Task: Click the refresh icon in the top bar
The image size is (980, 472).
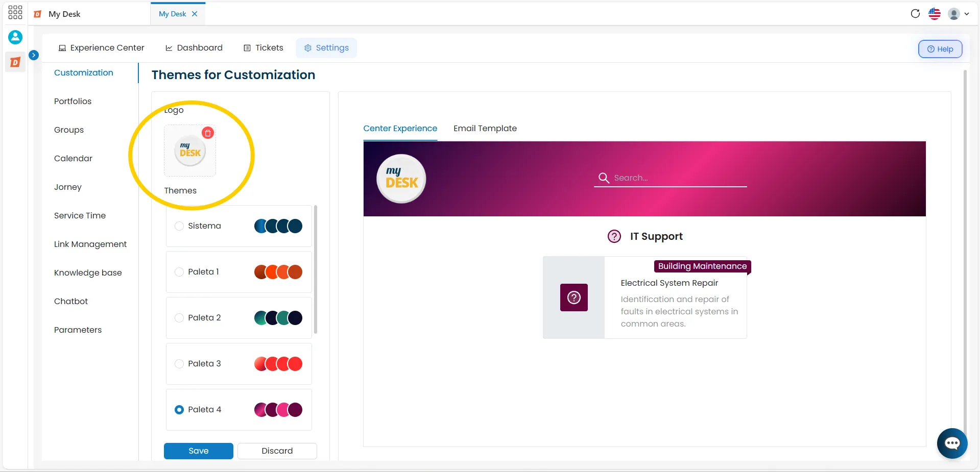Action: point(915,14)
